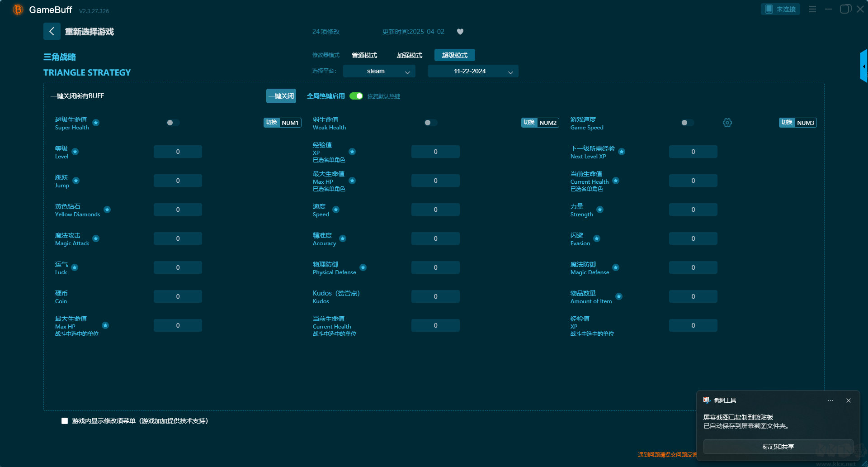The height and width of the screenshot is (467, 868).
Task: Click the Speed value input field
Action: pos(435,210)
